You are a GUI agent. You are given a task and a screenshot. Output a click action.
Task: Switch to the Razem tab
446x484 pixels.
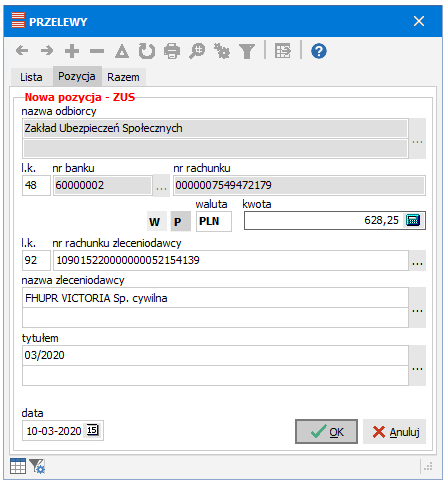[123, 77]
